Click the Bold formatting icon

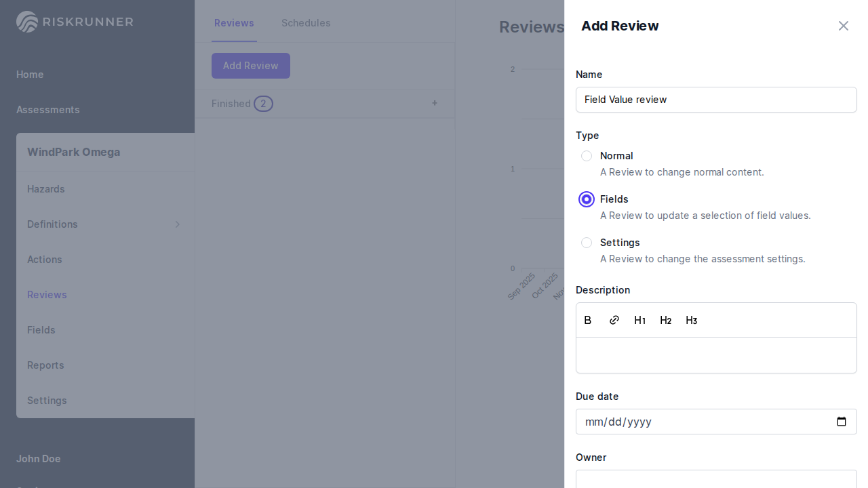pyautogui.click(x=588, y=320)
